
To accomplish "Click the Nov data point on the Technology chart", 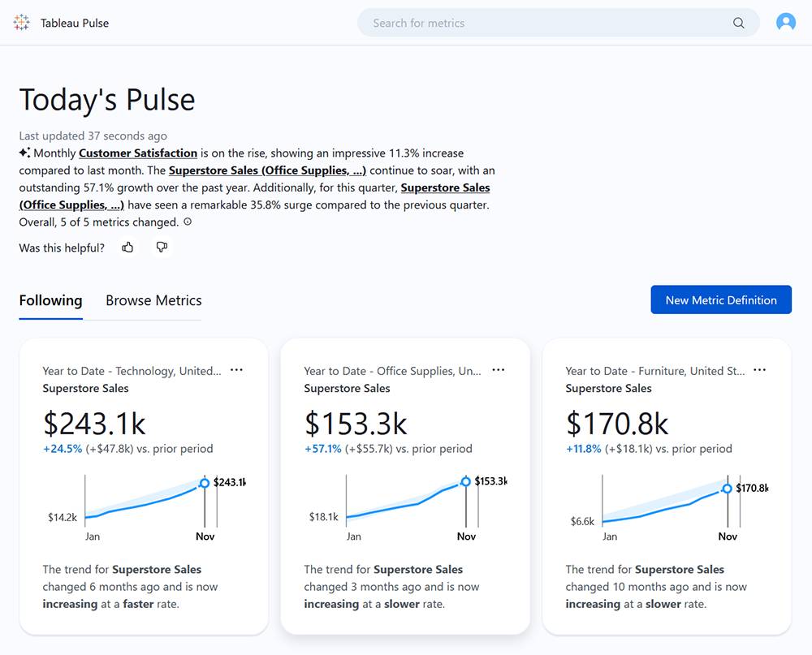I will point(204,482).
